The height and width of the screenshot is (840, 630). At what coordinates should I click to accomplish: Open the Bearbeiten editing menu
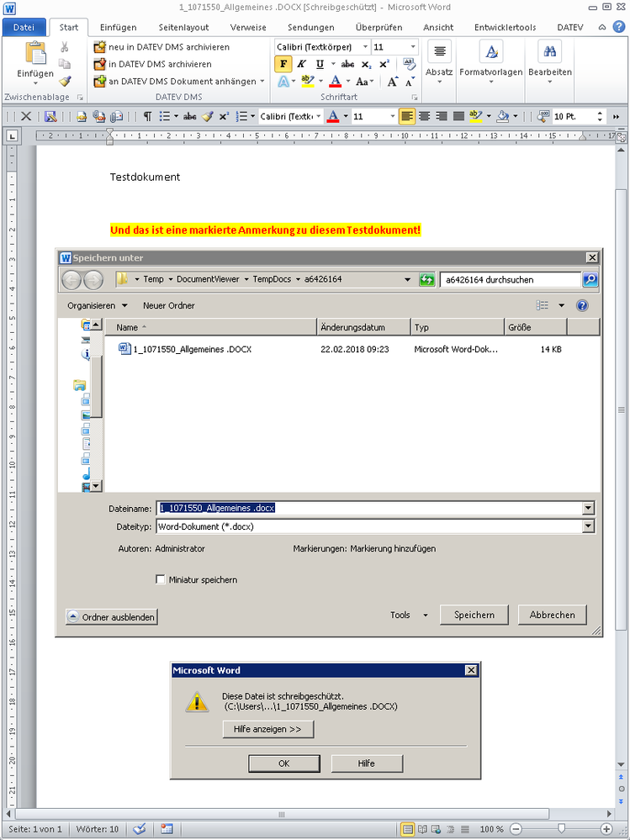[549, 63]
